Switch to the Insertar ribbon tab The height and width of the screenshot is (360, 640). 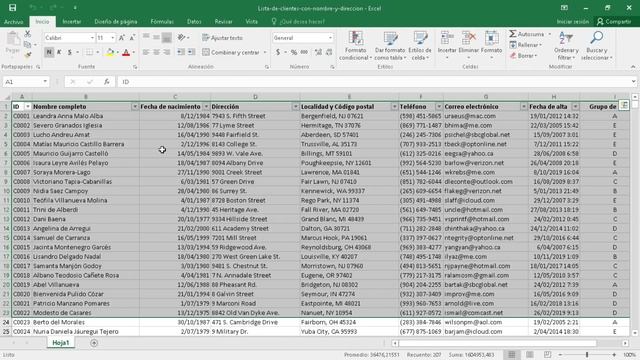pos(71,22)
